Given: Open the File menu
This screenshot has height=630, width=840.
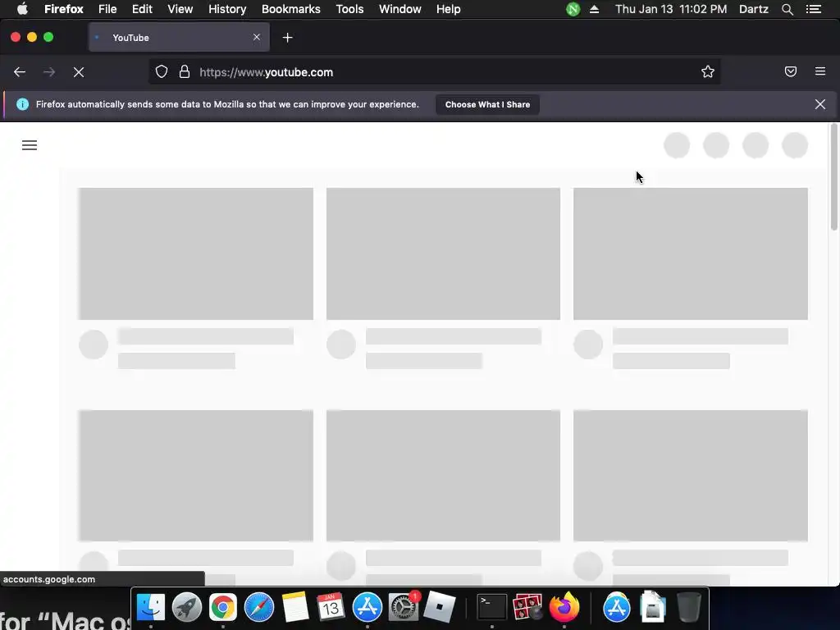Looking at the screenshot, I should 107,9.
